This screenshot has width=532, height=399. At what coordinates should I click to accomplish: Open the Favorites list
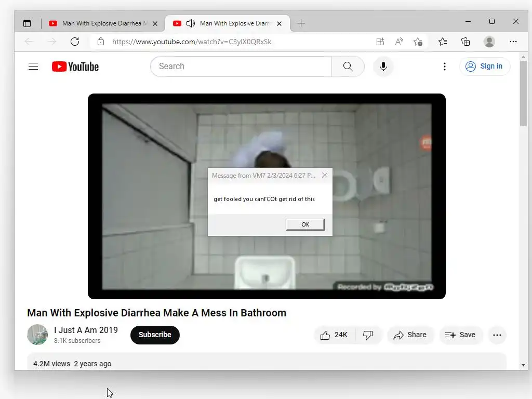coord(443,42)
